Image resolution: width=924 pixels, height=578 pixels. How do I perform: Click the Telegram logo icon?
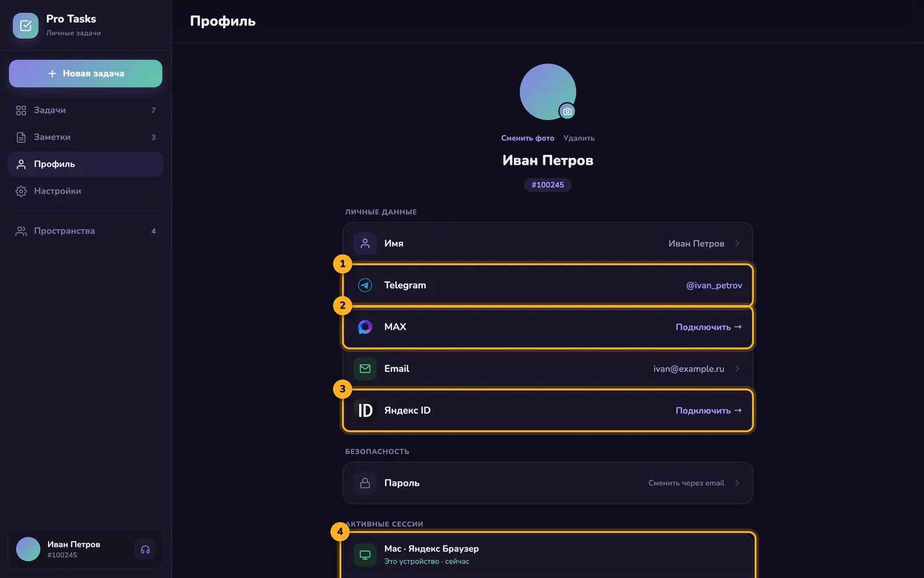point(365,285)
